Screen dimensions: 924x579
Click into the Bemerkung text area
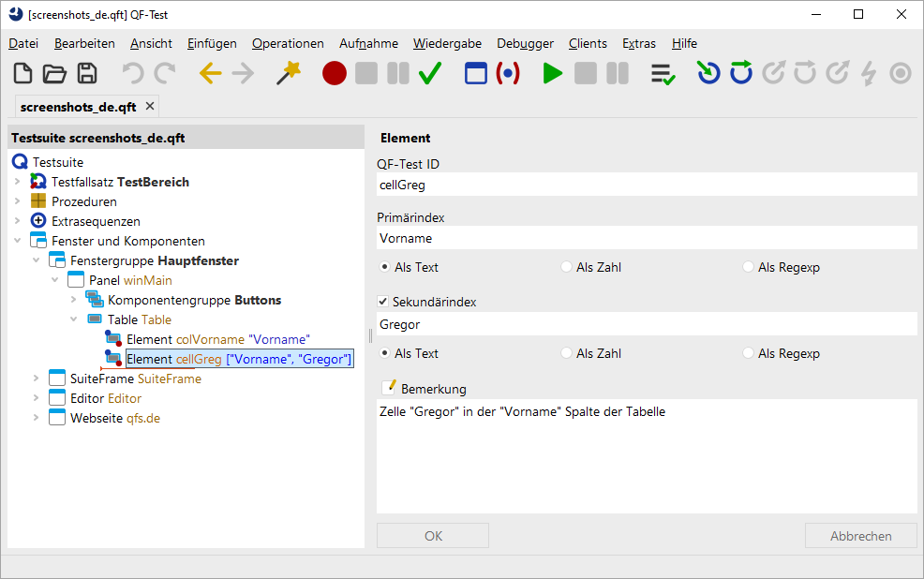click(x=647, y=456)
